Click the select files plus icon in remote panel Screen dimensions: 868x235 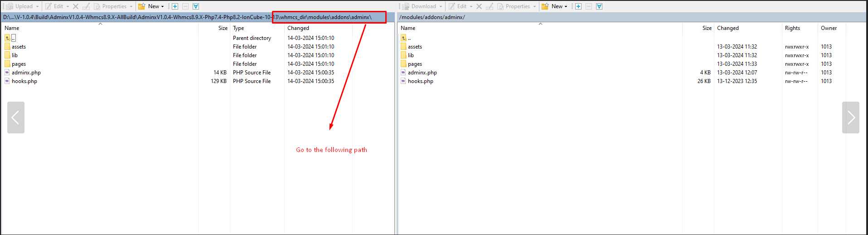(x=578, y=6)
